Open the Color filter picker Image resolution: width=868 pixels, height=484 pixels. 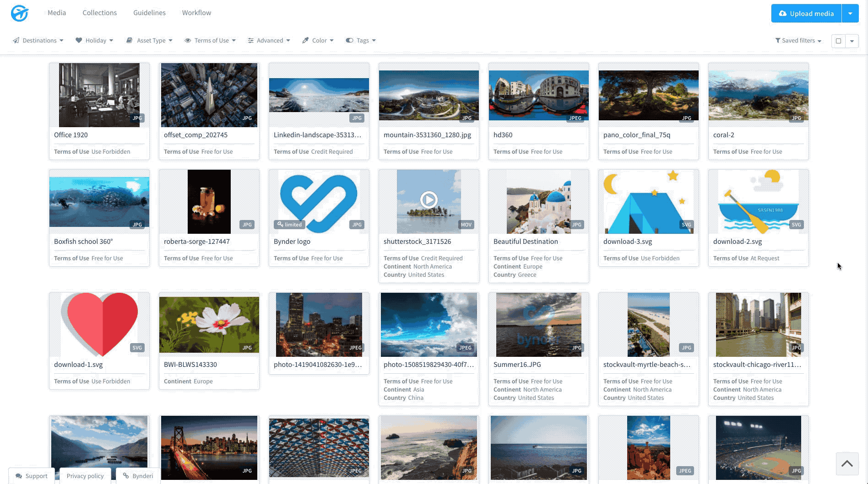click(x=318, y=41)
